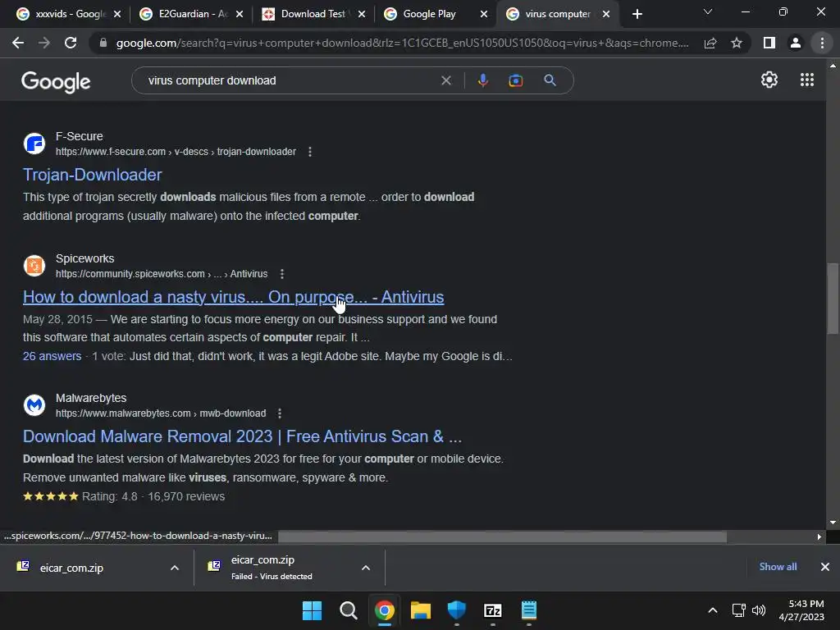840x630 pixels.
Task: Open Windows Security shield in taskbar
Action: point(456,610)
